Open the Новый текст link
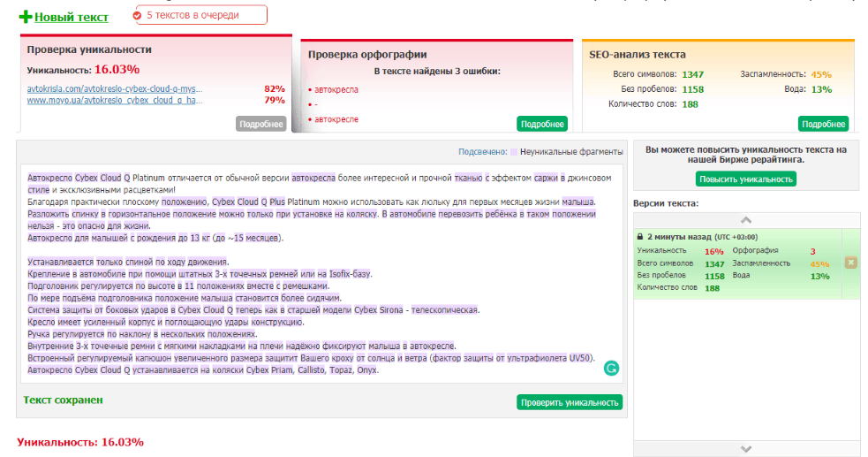 [x=71, y=17]
